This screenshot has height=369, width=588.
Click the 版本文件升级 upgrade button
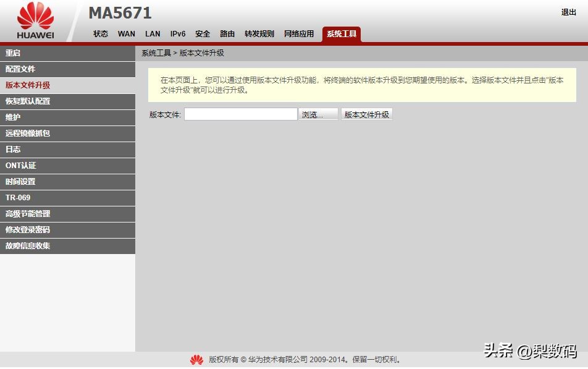click(367, 114)
